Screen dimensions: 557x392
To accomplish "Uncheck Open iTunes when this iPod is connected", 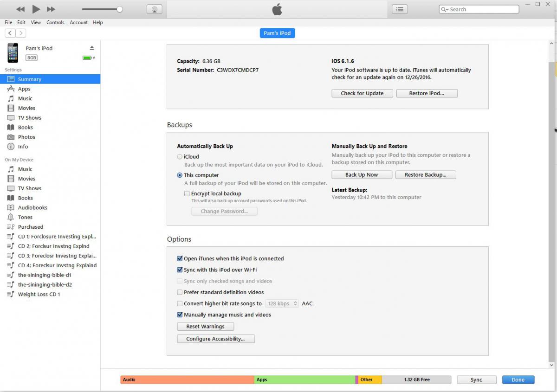I will (180, 258).
